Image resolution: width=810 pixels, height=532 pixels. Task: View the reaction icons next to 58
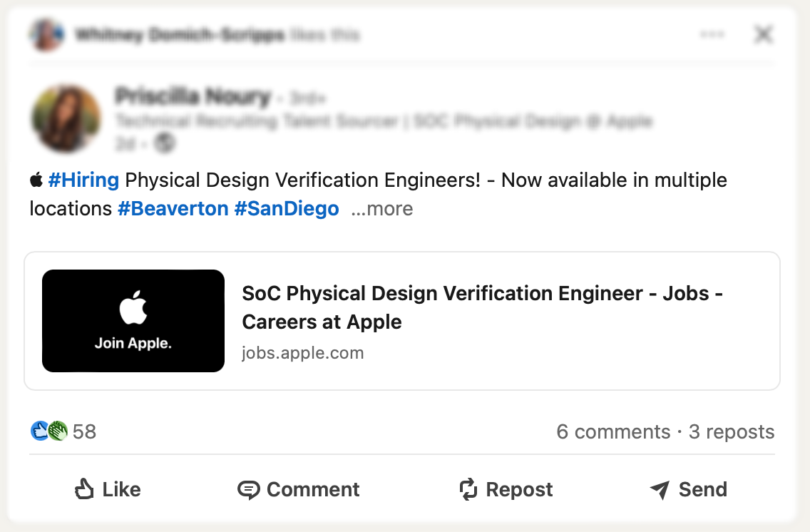coord(48,431)
